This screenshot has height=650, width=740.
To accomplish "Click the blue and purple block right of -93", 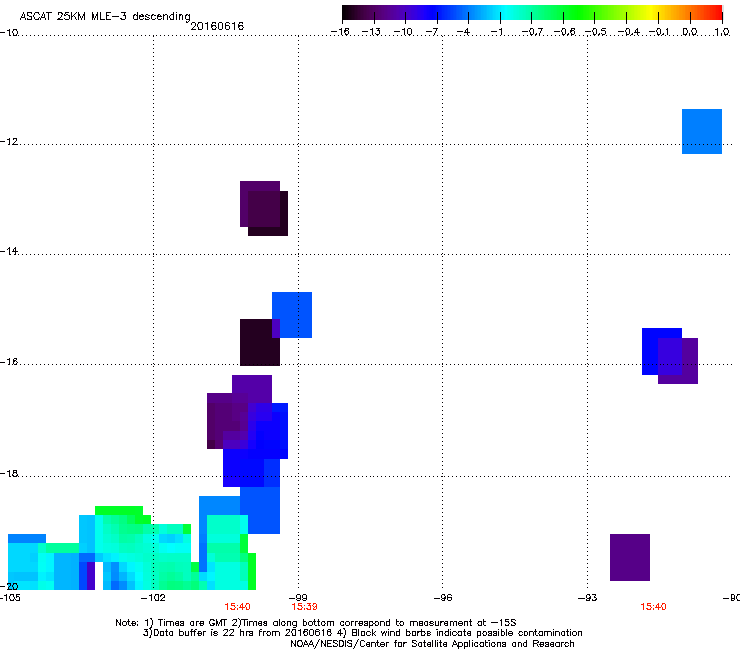I will point(670,356).
